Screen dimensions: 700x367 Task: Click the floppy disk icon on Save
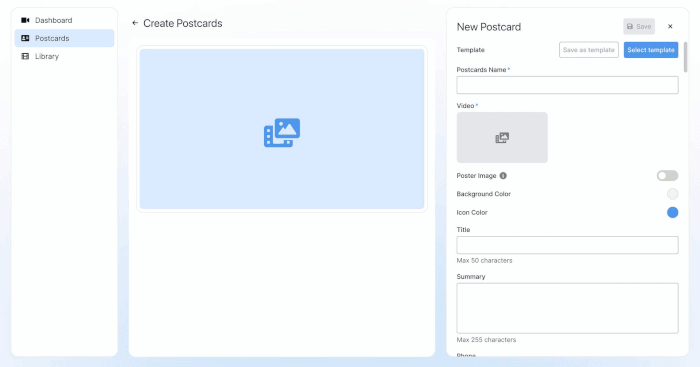tap(630, 26)
